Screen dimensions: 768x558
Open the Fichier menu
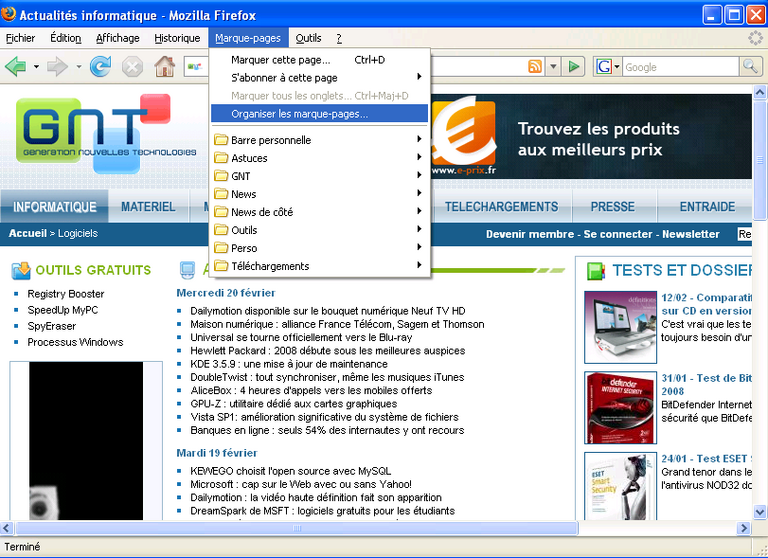[20, 38]
